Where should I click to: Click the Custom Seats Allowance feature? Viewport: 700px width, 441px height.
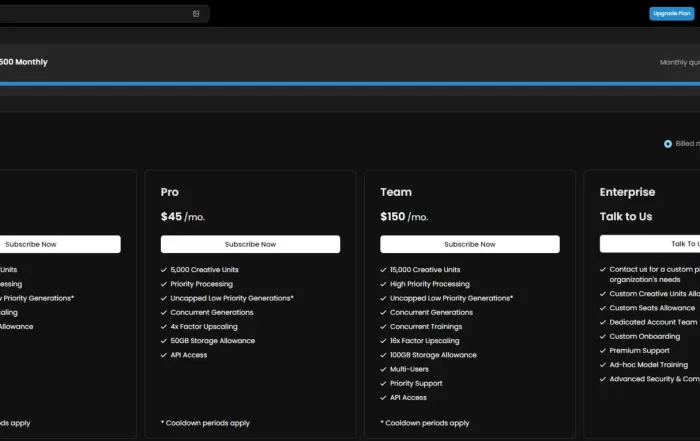coord(652,308)
